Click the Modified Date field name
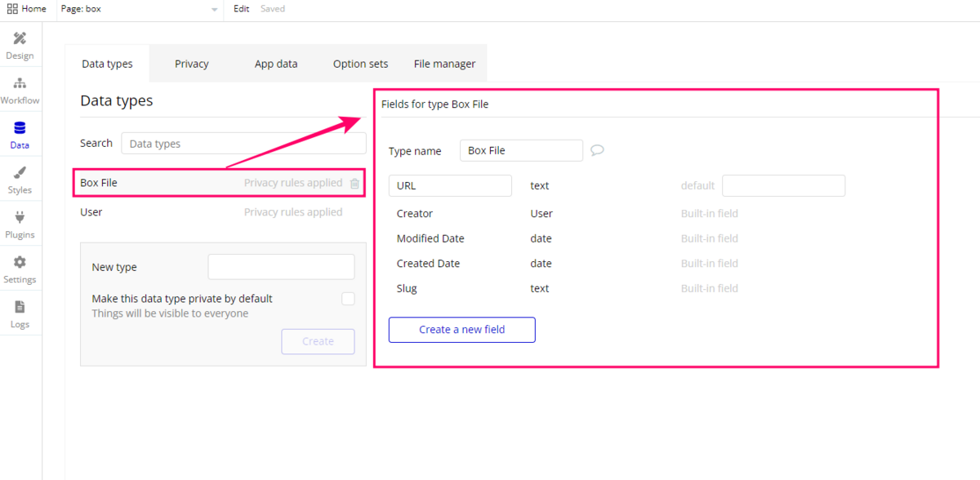Image resolution: width=980 pixels, height=480 pixels. tap(430, 238)
